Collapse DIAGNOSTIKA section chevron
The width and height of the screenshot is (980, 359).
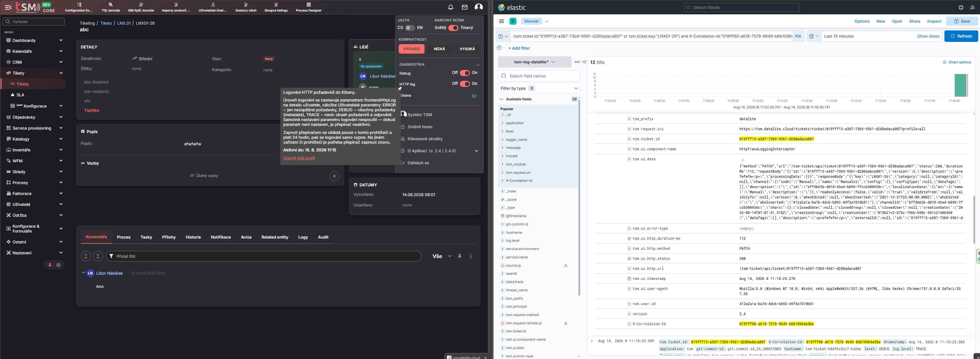click(478, 65)
